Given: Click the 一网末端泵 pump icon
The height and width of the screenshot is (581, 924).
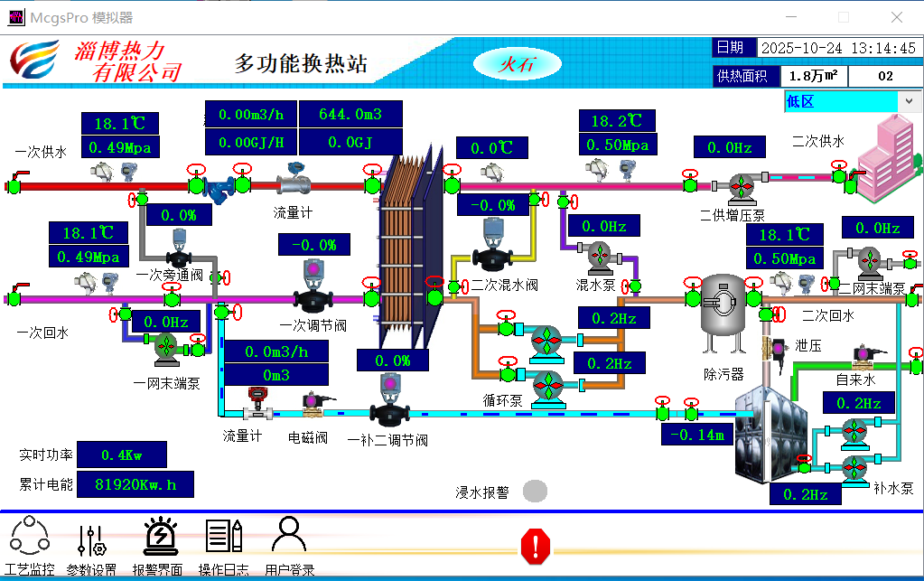Looking at the screenshot, I should 165,348.
